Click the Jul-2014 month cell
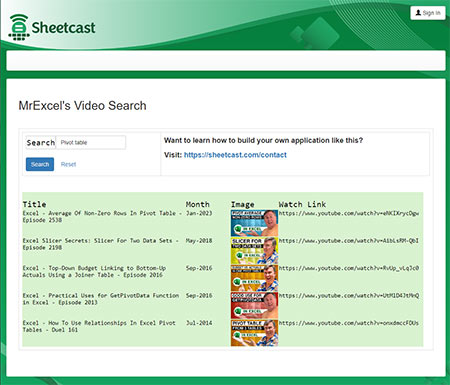Image resolution: width=450 pixels, height=385 pixels. (x=199, y=323)
